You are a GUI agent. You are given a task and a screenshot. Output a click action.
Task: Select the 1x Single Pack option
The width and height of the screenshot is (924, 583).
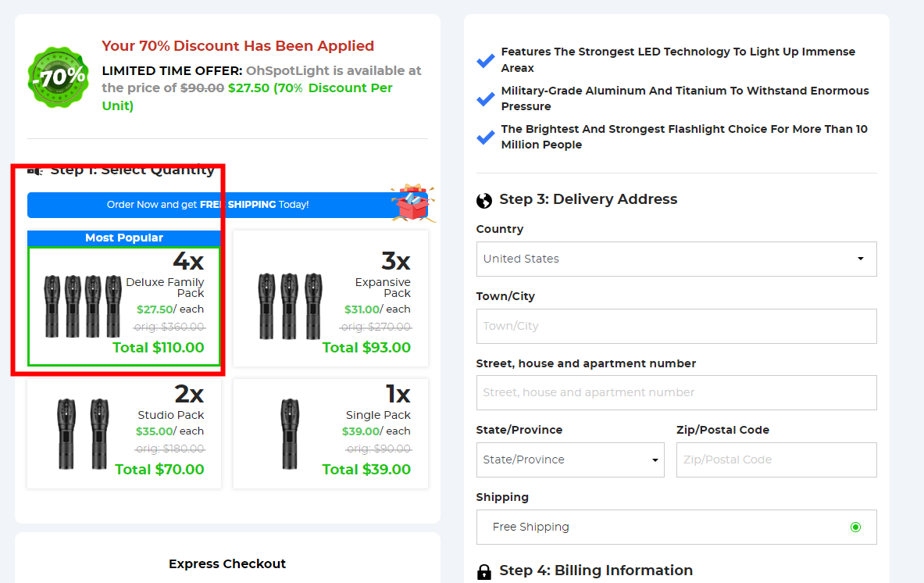(330, 434)
